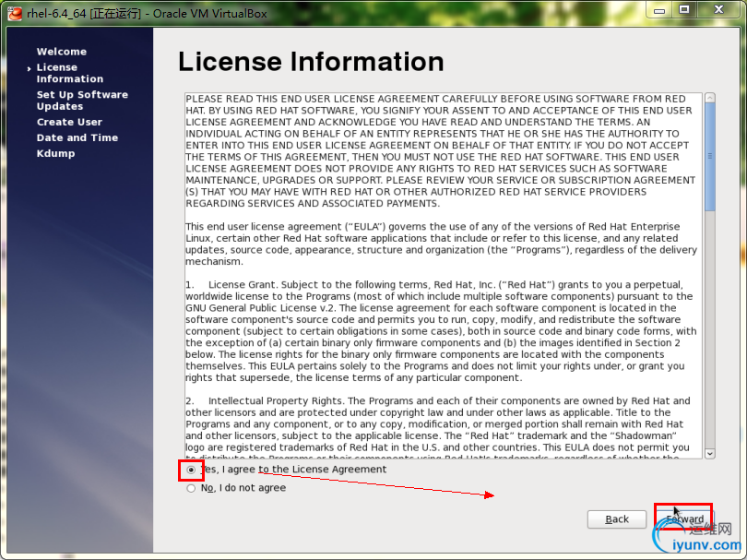
Task: Maximize the rhel-6.4_64 VirtualBox window
Action: [x=684, y=10]
